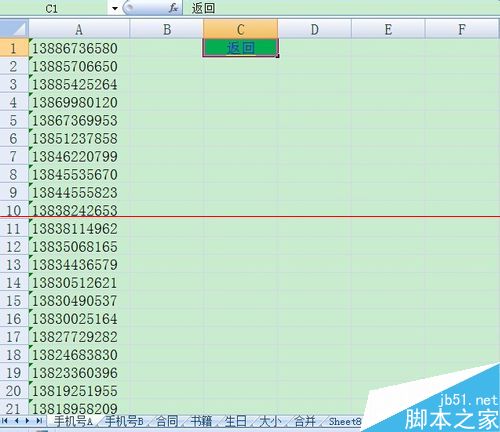Click cell with 13830025164
This screenshot has width=500, height=432.
click(x=79, y=319)
